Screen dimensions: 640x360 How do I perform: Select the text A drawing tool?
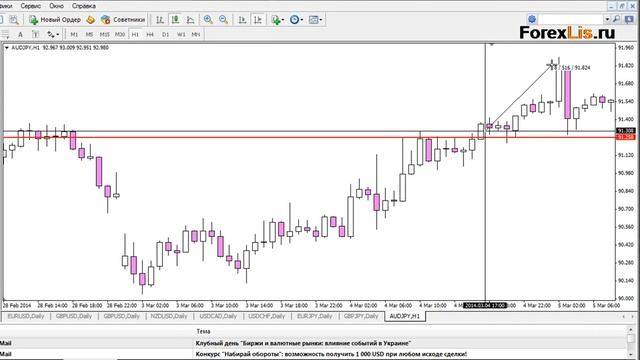click(x=20, y=35)
